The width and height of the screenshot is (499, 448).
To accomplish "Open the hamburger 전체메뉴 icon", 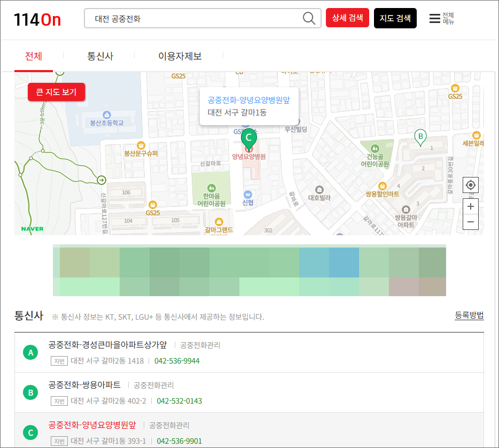I will tap(435, 19).
